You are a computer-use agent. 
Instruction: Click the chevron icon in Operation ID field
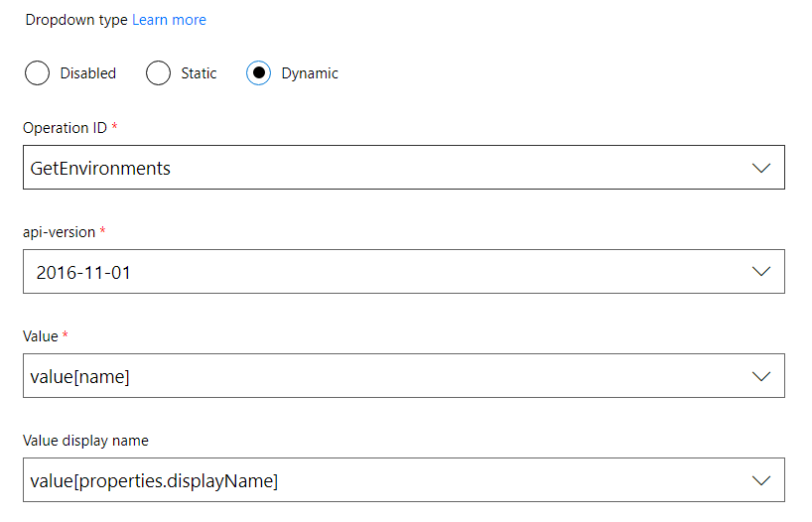(761, 168)
